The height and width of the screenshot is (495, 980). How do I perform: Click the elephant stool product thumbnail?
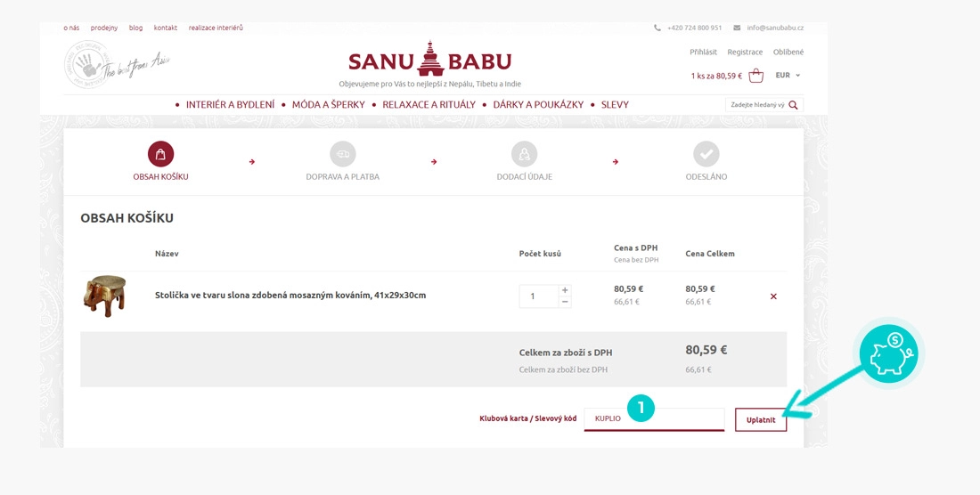pyautogui.click(x=103, y=296)
